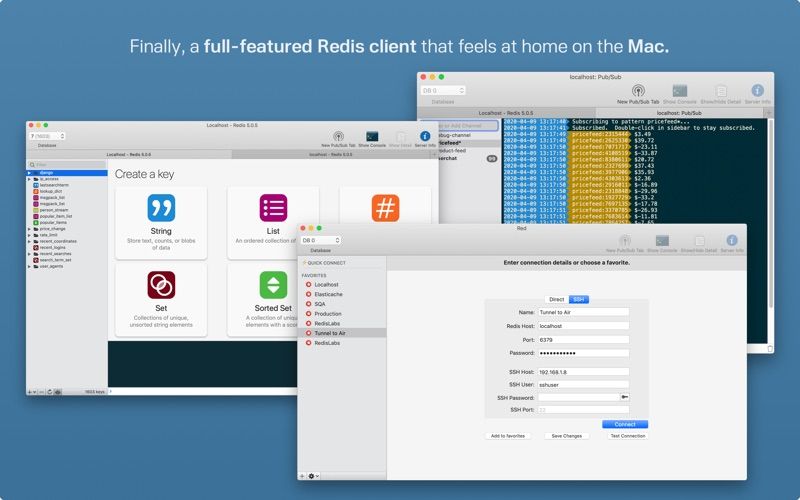Click Show Console in the Pub/Sub window
This screenshot has width=800, height=500.
point(680,94)
